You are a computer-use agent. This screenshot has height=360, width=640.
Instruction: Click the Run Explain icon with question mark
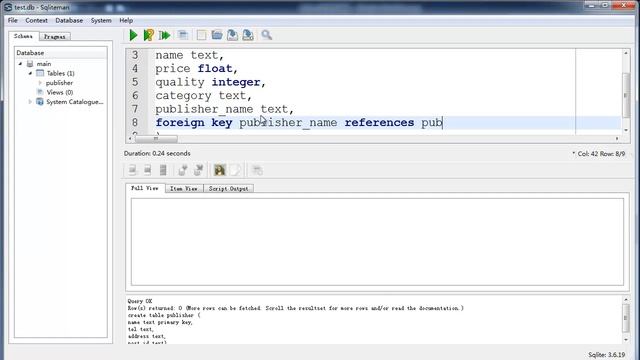coord(149,35)
